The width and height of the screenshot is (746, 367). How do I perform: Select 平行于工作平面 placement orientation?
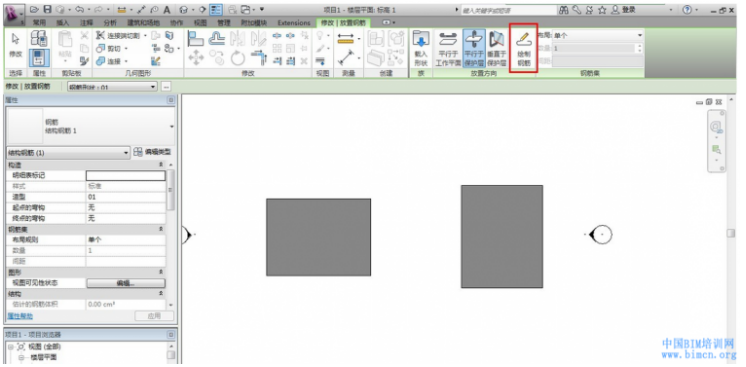pos(448,49)
